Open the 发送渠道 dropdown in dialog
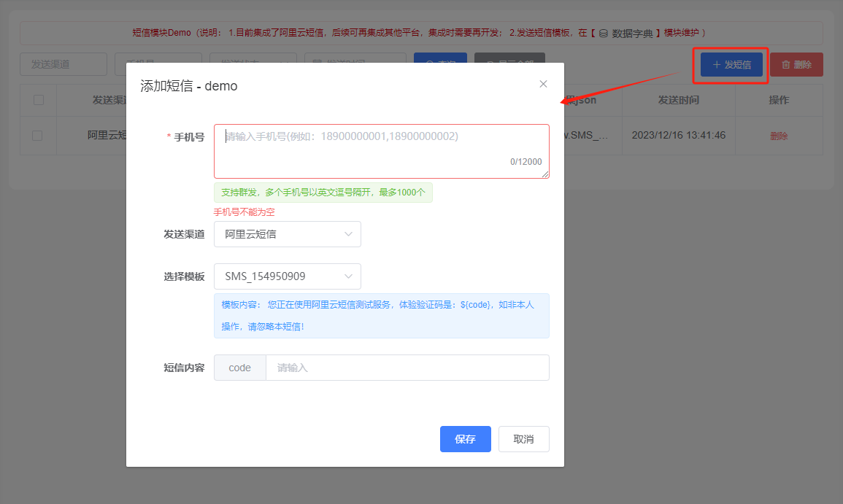The width and height of the screenshot is (843, 504). (287, 234)
